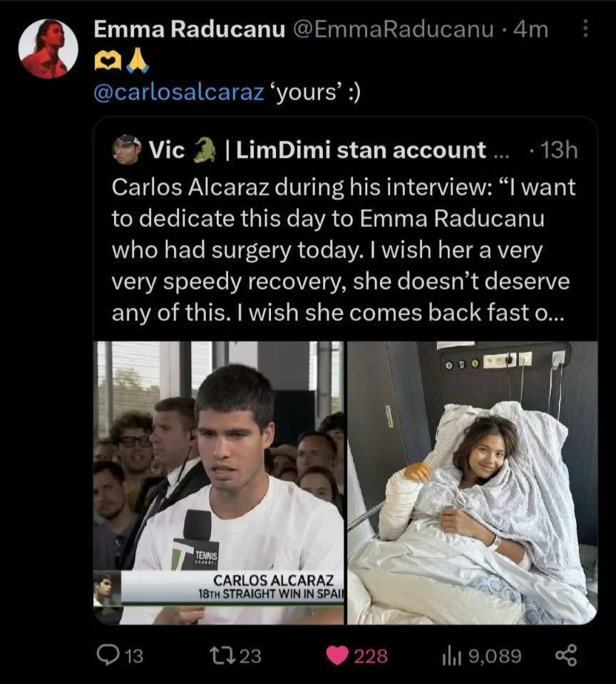Open the hospital bed photo
The image size is (616, 684).
[472, 483]
